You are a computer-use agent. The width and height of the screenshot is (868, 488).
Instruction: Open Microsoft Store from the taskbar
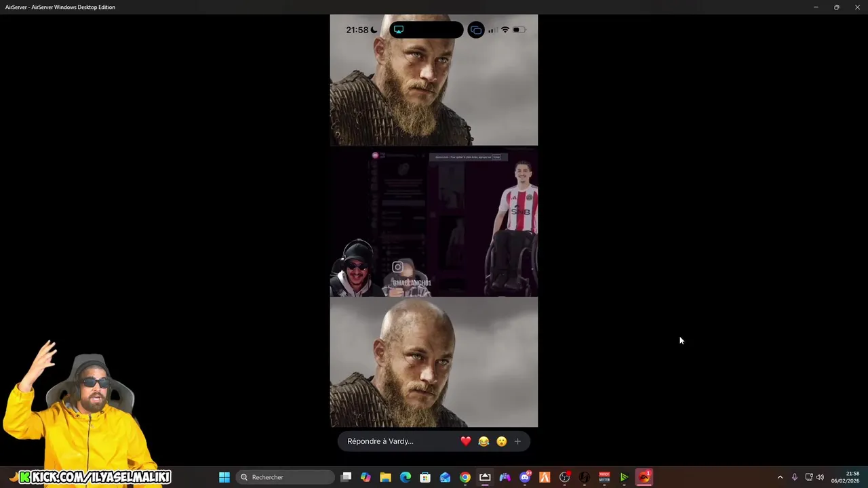tap(425, 477)
